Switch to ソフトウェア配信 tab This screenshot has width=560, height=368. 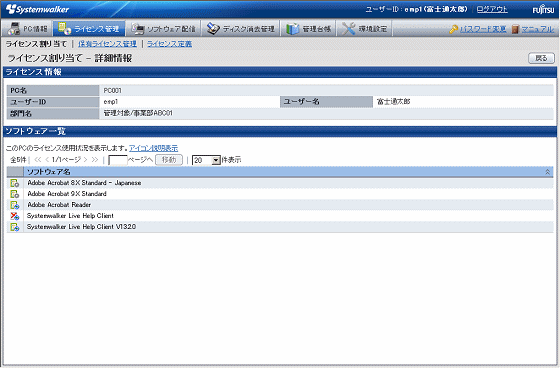[x=163, y=29]
